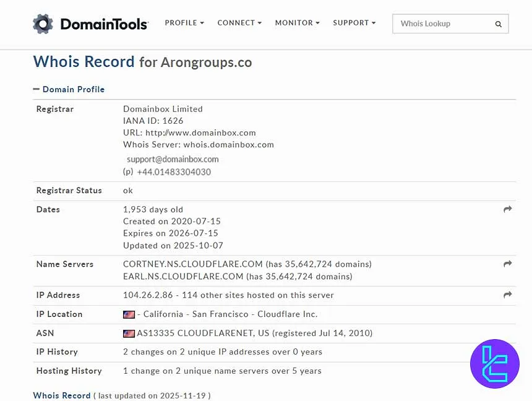Image resolution: width=532 pixels, height=401 pixels.
Task: Click the DomainTools gear logo icon
Action: [x=42, y=24]
